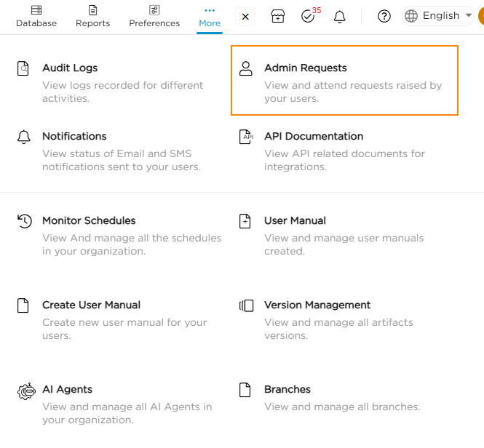Select Create User Manual
The image size is (484, 448).
pyautogui.click(x=91, y=305)
